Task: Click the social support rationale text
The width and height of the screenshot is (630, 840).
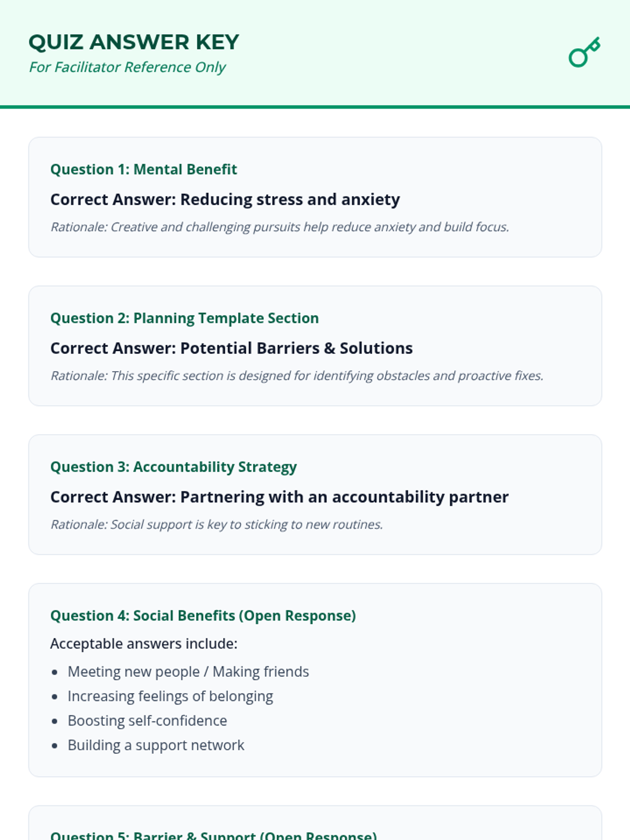Action: pos(216,524)
